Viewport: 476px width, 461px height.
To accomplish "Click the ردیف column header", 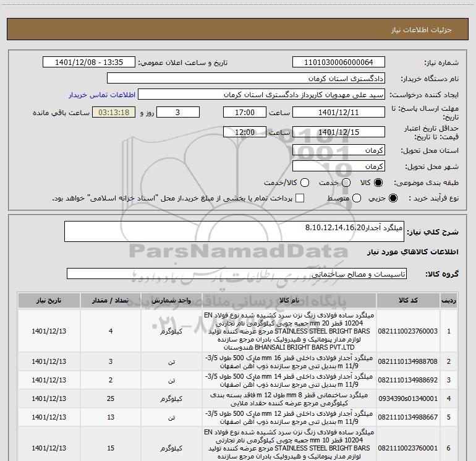I will pyautogui.click(x=449, y=300).
